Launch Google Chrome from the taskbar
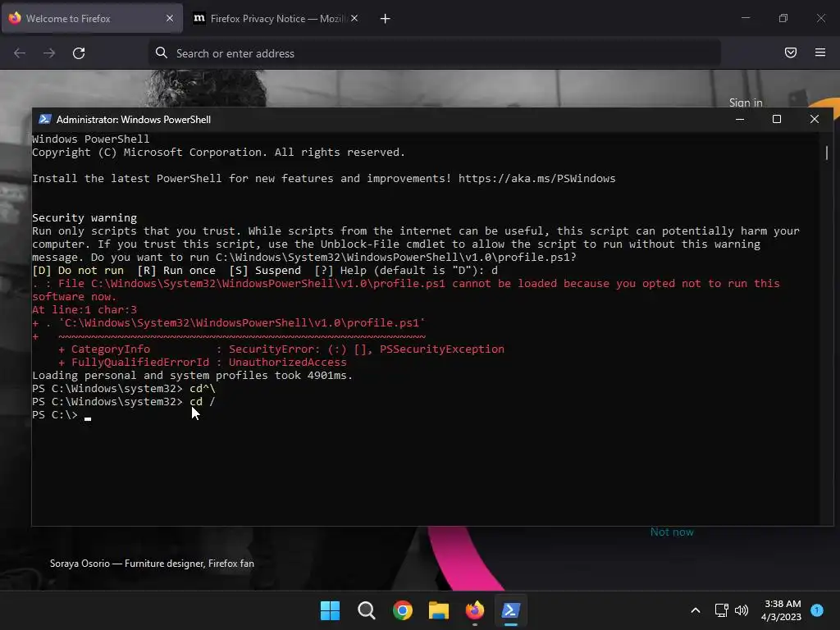 click(402, 610)
